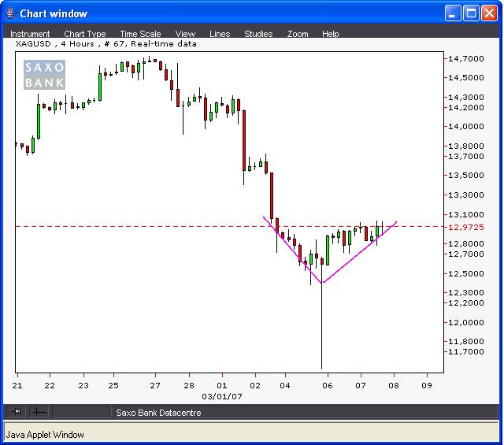Click the pin icon in bottom status bar
This screenshot has width=504, height=445.
coord(17,411)
